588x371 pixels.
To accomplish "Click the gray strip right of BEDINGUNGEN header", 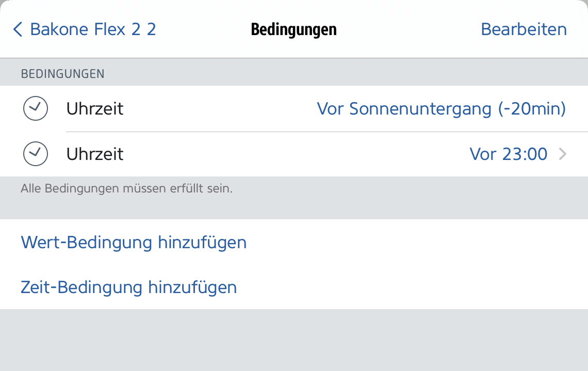I will (346, 74).
